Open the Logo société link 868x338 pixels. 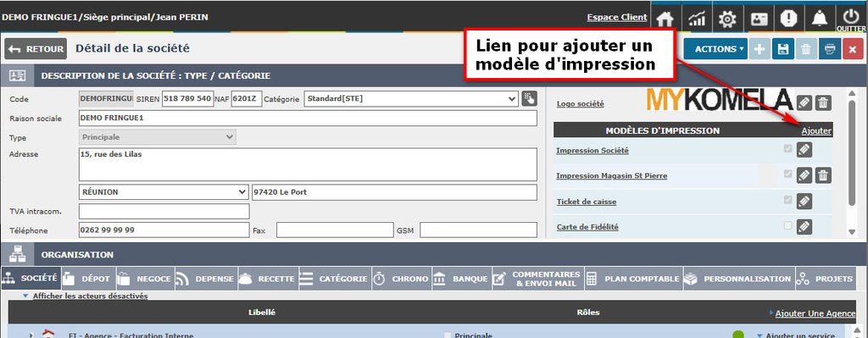(580, 103)
